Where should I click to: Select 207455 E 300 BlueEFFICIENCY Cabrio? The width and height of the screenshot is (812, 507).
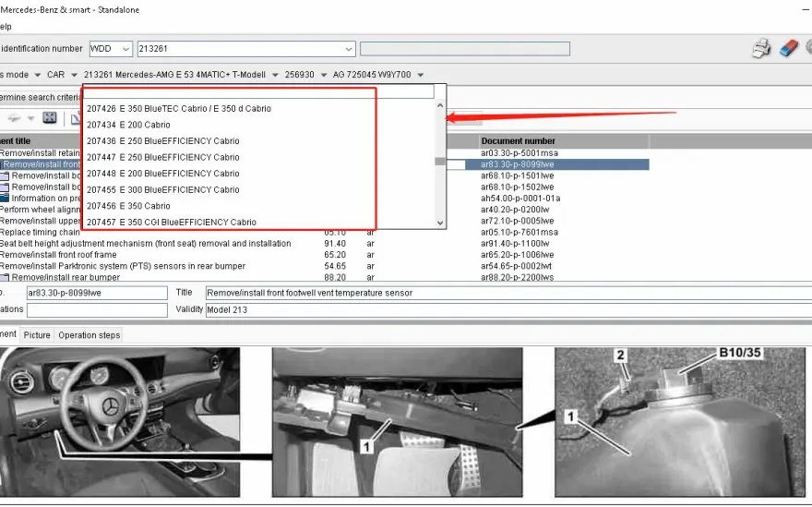[163, 189]
